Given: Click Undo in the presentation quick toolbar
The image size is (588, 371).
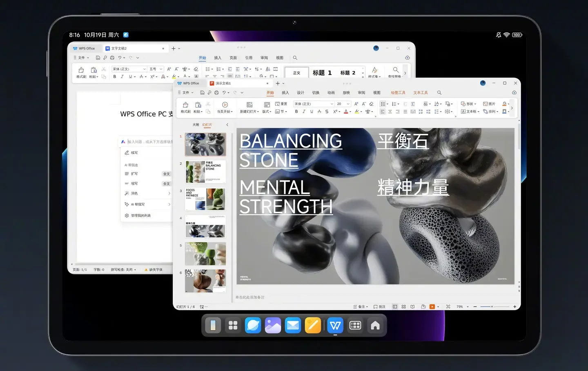Looking at the screenshot, I should point(224,93).
